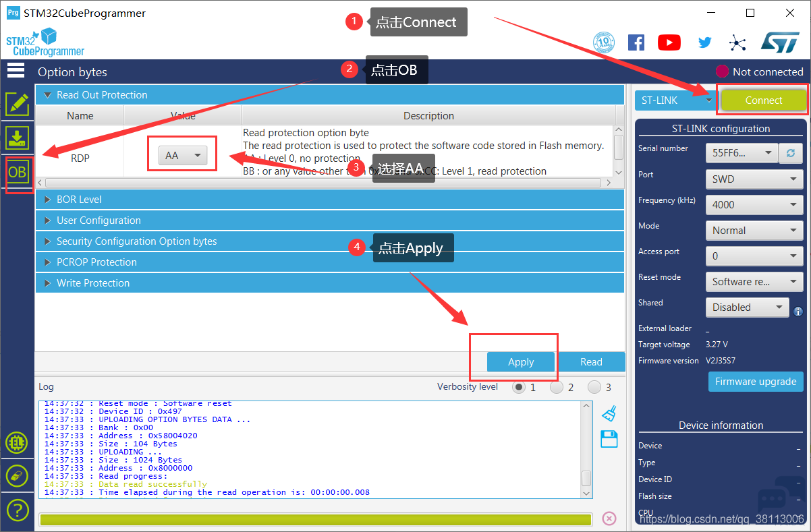
Task: Click the STM32CubeProgrammer logo
Action: [x=46, y=43]
